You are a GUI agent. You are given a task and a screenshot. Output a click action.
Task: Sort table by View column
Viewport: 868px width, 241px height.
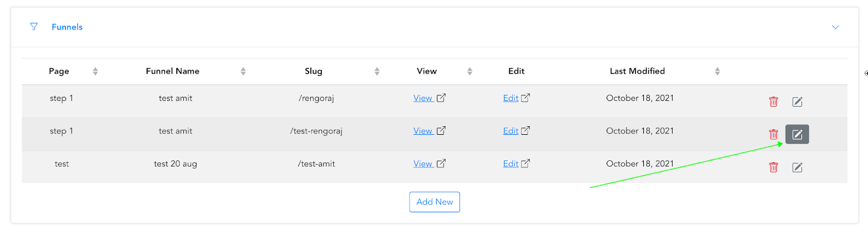pyautogui.click(x=470, y=71)
